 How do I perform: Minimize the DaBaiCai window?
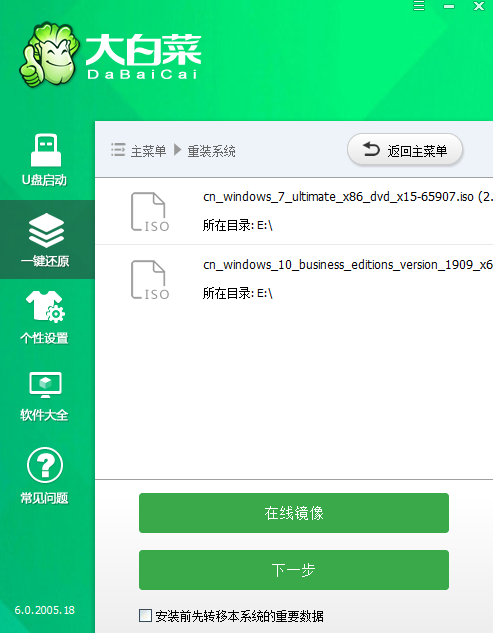coord(449,6)
